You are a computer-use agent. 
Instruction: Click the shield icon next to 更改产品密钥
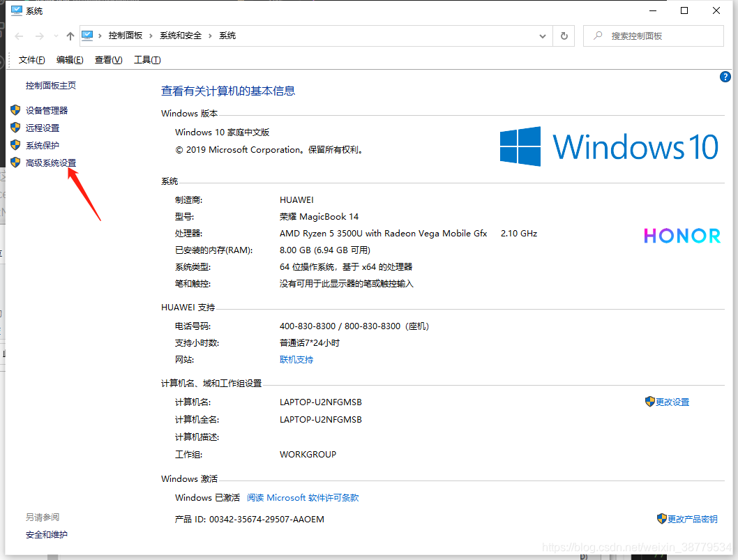point(662,519)
